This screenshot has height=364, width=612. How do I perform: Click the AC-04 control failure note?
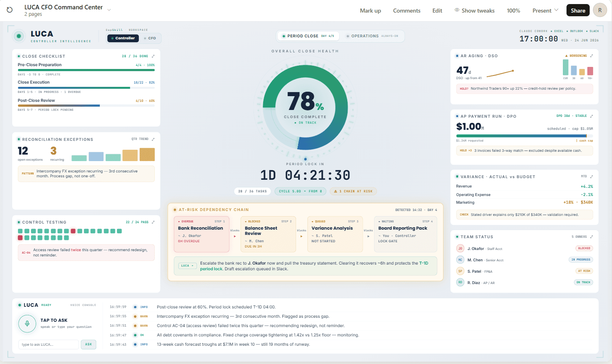[x=86, y=252]
